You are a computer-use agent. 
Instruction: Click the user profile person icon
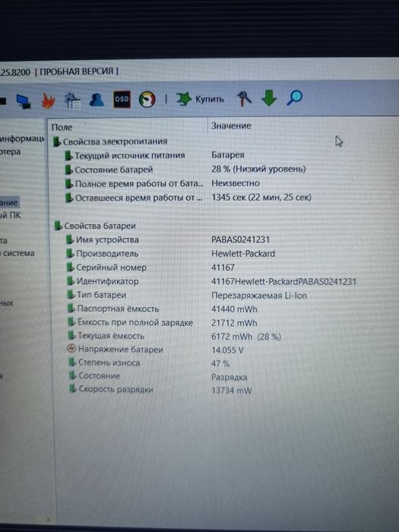[x=97, y=100]
